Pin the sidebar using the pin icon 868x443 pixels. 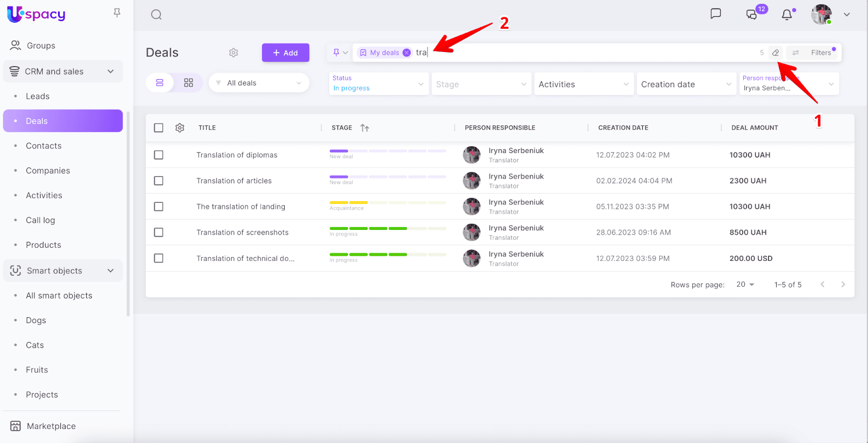click(x=117, y=12)
